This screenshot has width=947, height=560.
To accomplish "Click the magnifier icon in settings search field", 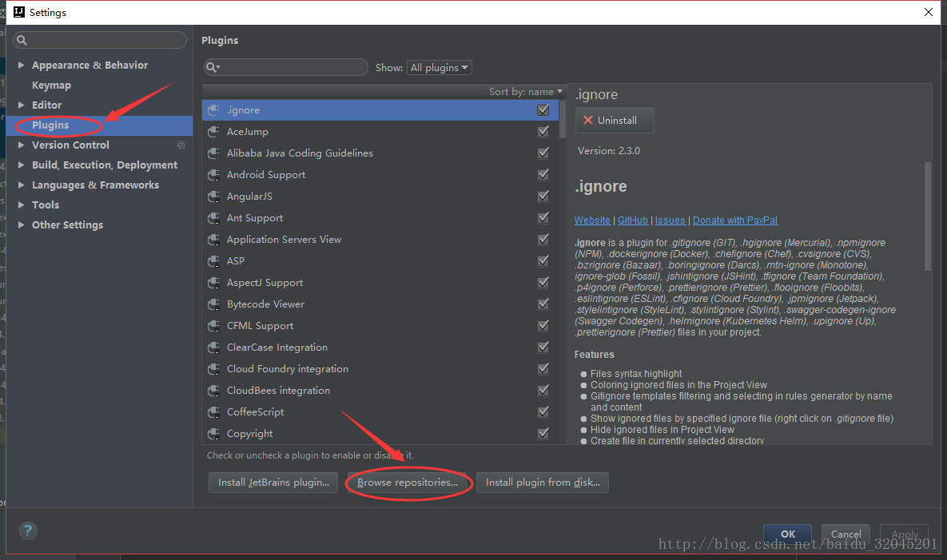I will tap(22, 41).
